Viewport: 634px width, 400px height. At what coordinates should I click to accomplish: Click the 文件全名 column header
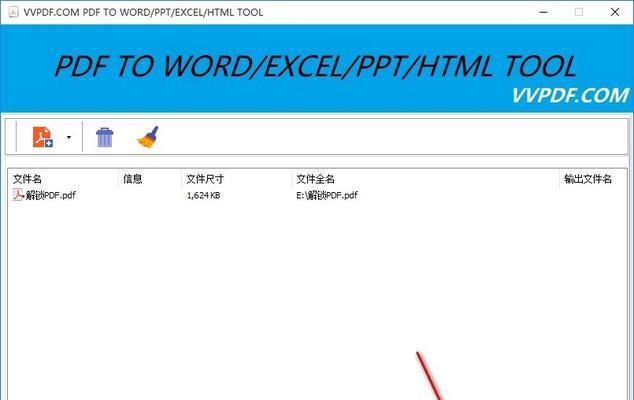click(x=425, y=179)
